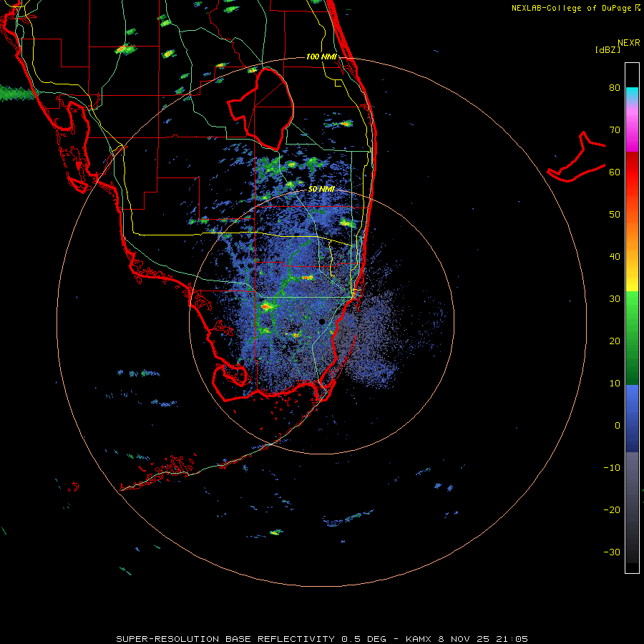Click the 50 NMI range ring label

pyautogui.click(x=321, y=190)
